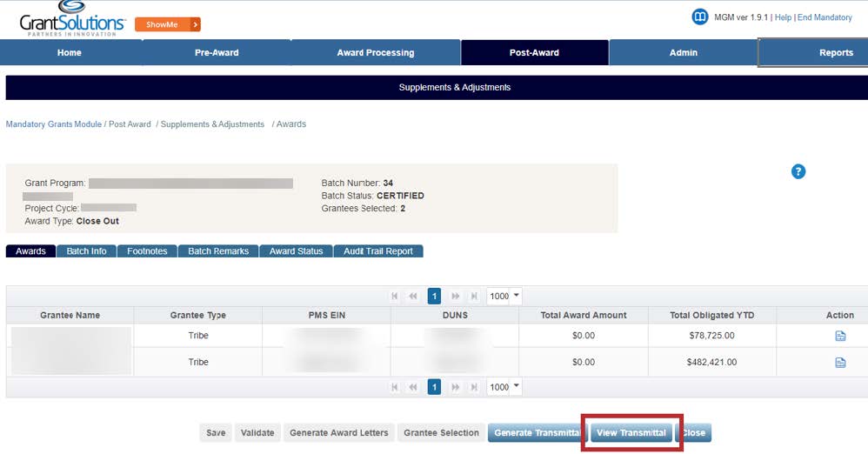Select page 1 in top pager

pos(434,297)
